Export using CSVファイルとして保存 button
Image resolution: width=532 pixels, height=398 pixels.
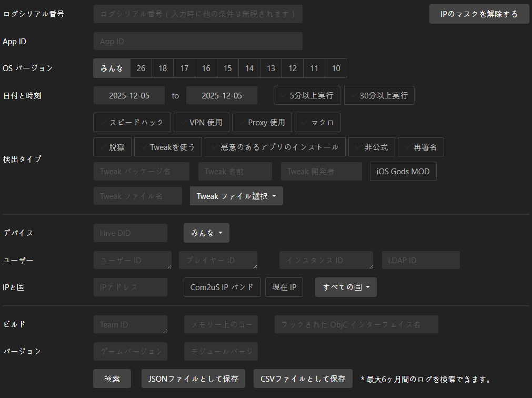(303, 379)
